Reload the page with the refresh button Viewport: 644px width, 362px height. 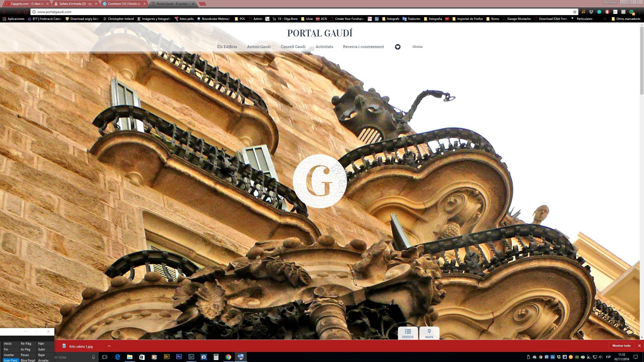click(19, 12)
